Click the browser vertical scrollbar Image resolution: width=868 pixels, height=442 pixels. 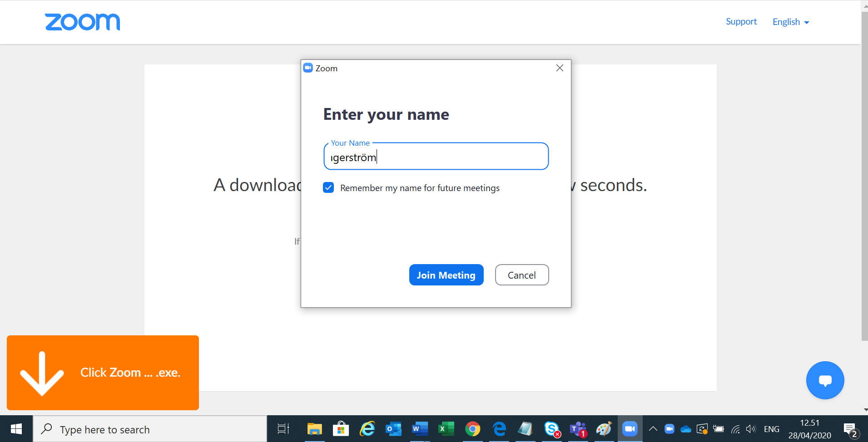coord(864,182)
